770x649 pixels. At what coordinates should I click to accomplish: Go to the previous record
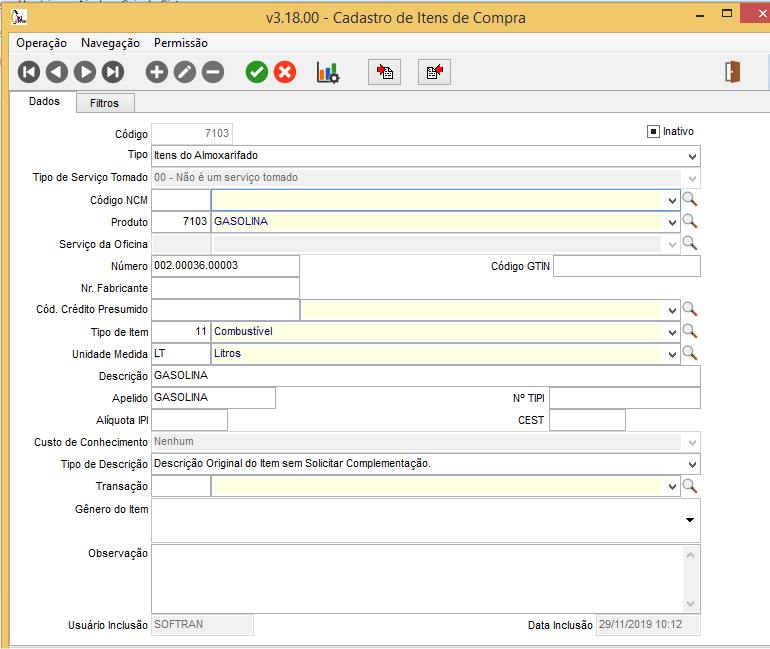[x=57, y=72]
